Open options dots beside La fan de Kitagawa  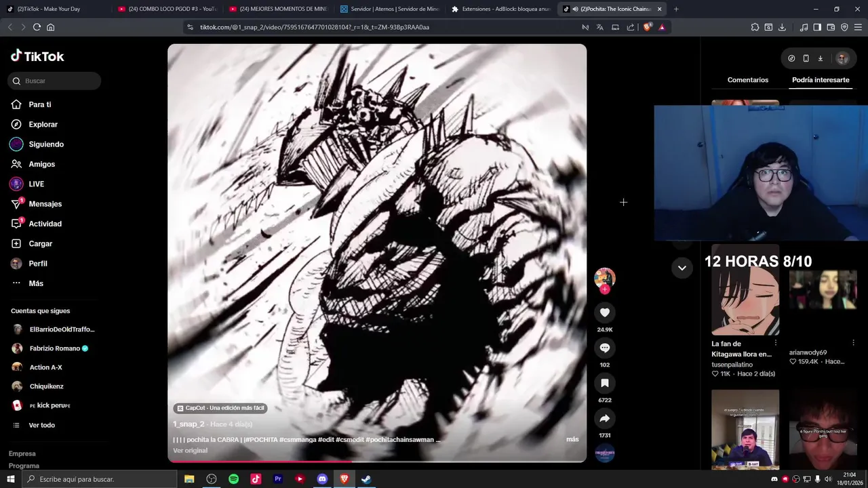(776, 343)
